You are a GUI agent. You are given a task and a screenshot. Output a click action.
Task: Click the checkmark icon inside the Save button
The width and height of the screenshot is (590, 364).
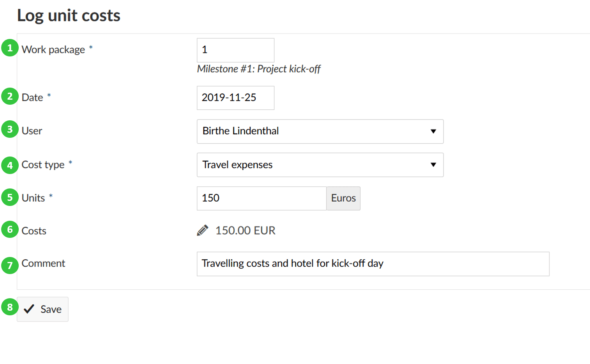pyautogui.click(x=29, y=309)
